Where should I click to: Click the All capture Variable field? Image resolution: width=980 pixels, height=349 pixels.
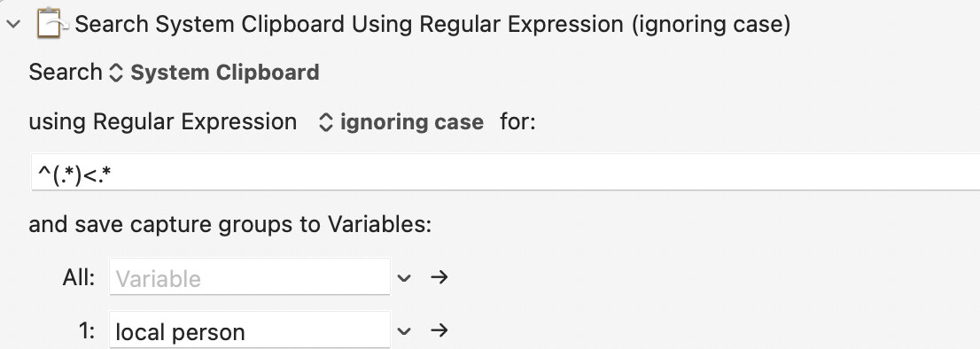coord(250,276)
